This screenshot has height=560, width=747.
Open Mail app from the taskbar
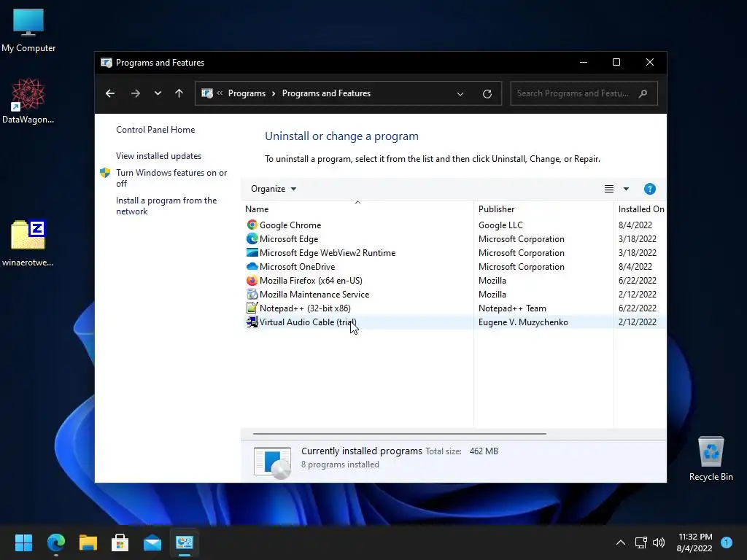click(x=152, y=542)
